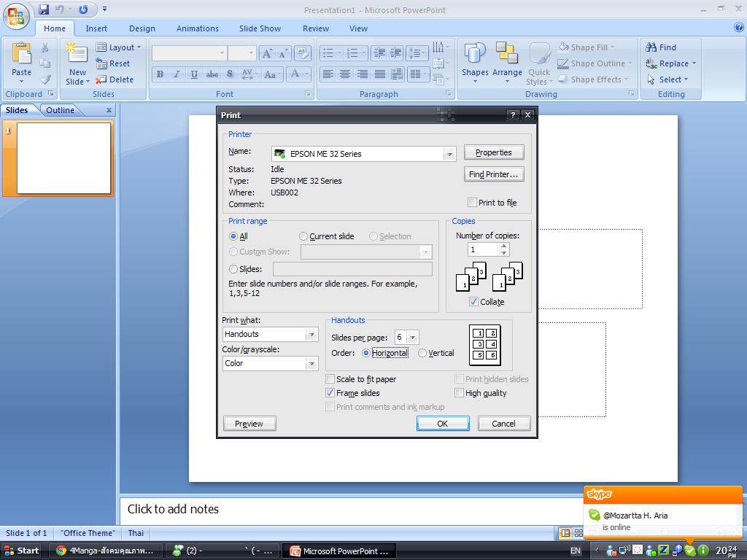Select slide 1 thumbnail in Slides pane
This screenshot has width=747, height=560.
click(x=63, y=158)
